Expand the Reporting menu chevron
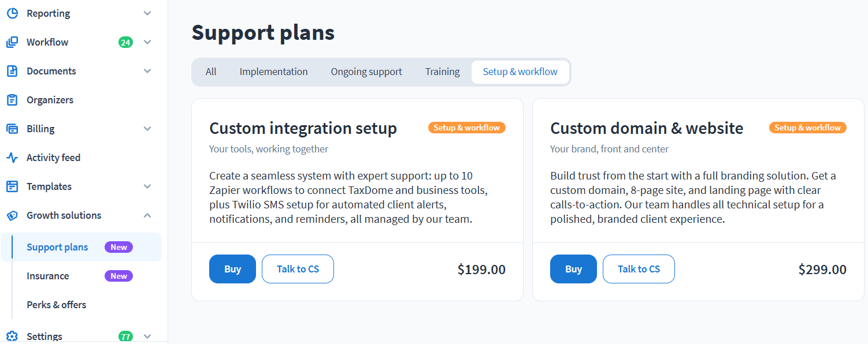868x344 pixels. pyautogui.click(x=147, y=13)
